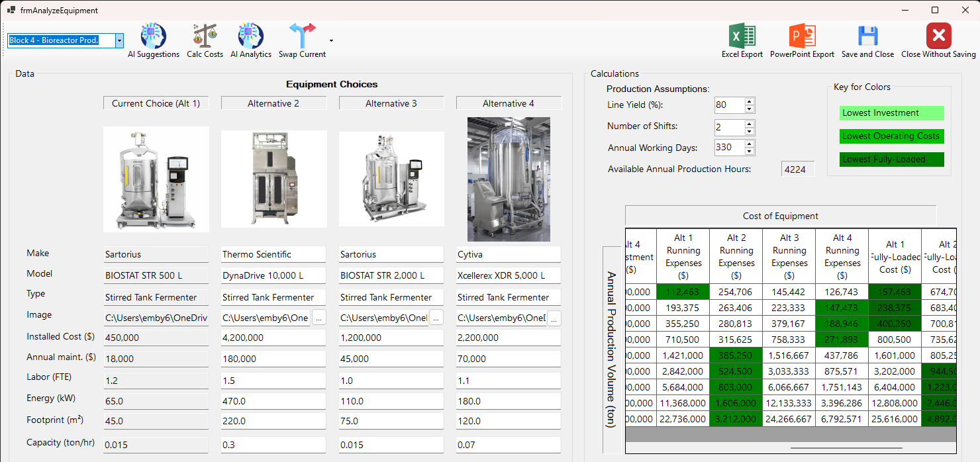
Task: Click Swap Current arrows icon
Action: point(302,36)
